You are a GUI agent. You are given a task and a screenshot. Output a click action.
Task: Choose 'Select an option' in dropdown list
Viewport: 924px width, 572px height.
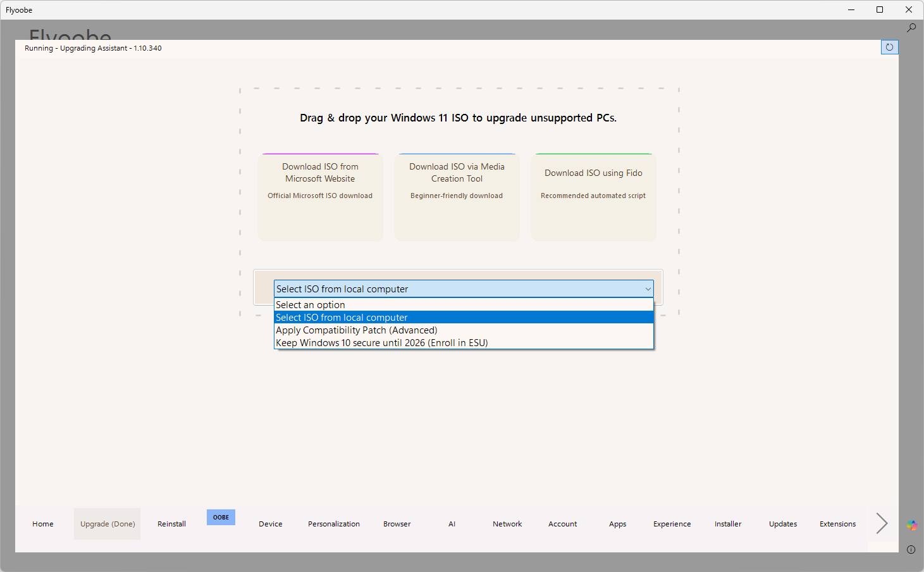pos(464,305)
